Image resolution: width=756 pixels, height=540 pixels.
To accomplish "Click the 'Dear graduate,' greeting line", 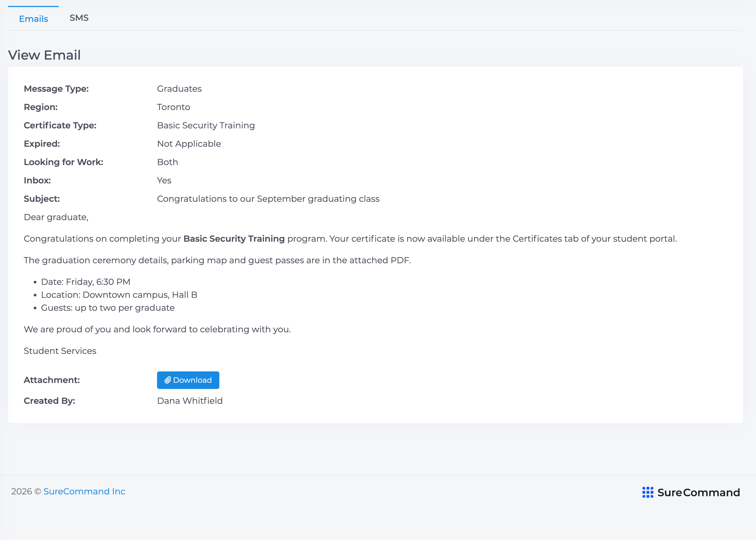I will tap(56, 217).
